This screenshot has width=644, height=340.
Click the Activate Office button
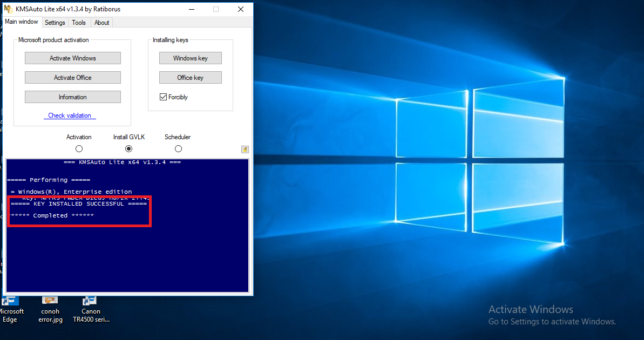tap(73, 77)
